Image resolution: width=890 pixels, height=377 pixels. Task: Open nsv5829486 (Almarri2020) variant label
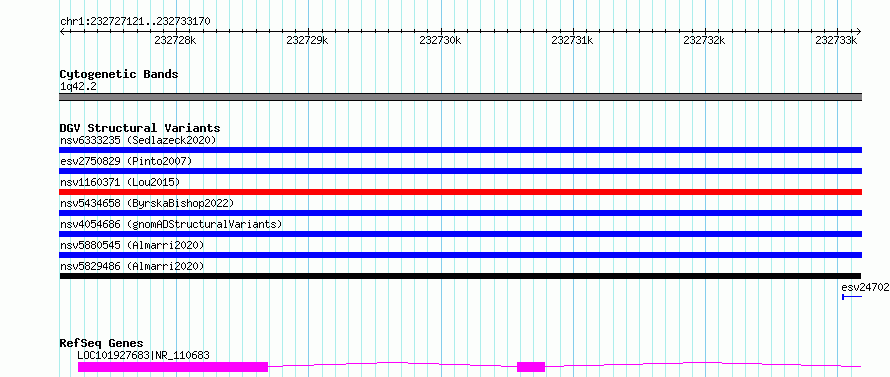pyautogui.click(x=132, y=266)
